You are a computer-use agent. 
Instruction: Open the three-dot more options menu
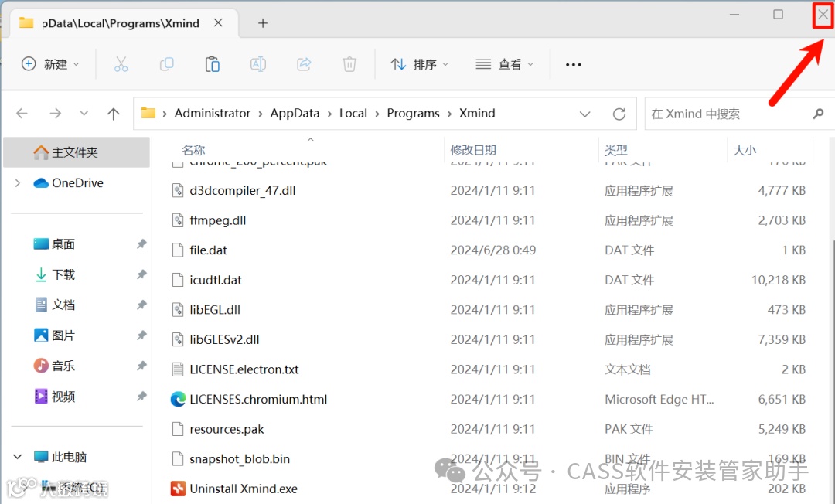pyautogui.click(x=573, y=64)
